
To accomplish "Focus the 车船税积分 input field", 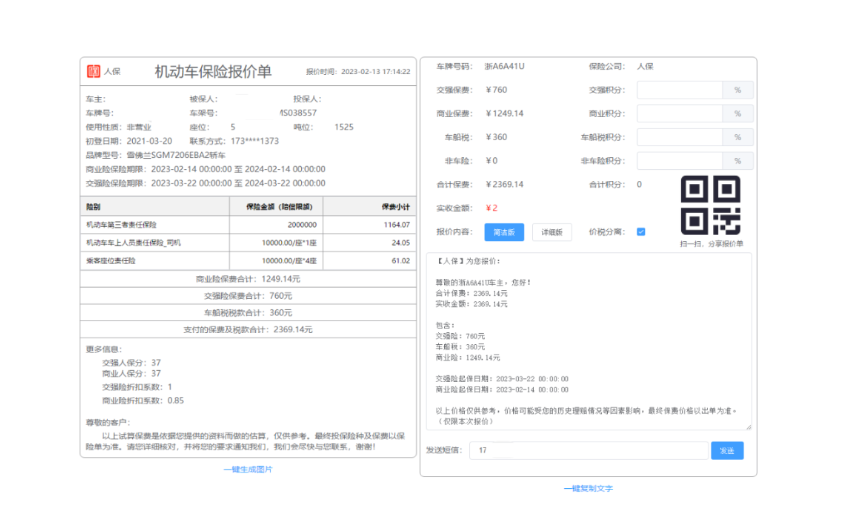I will [680, 137].
